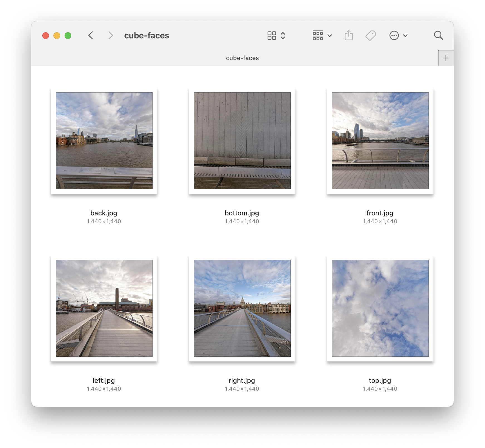Open the more actions ellipsis icon
485x448 pixels.
[394, 36]
